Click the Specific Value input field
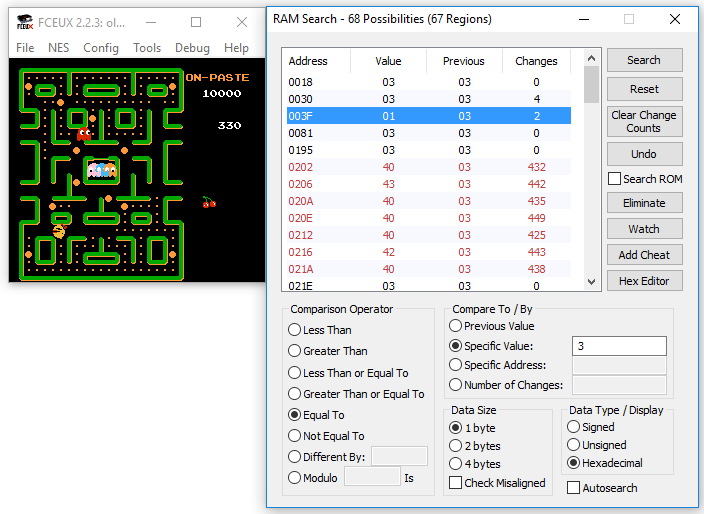Image resolution: width=704 pixels, height=514 pixels. pyautogui.click(x=619, y=346)
